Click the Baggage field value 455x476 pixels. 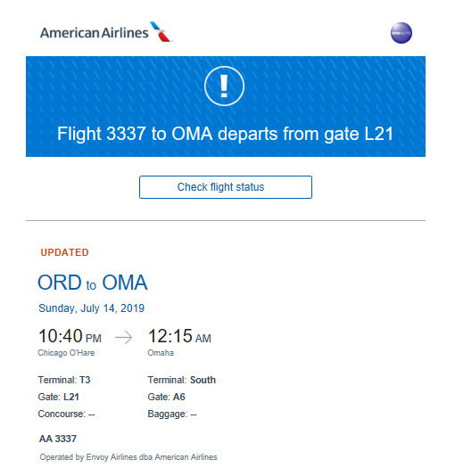tap(194, 414)
